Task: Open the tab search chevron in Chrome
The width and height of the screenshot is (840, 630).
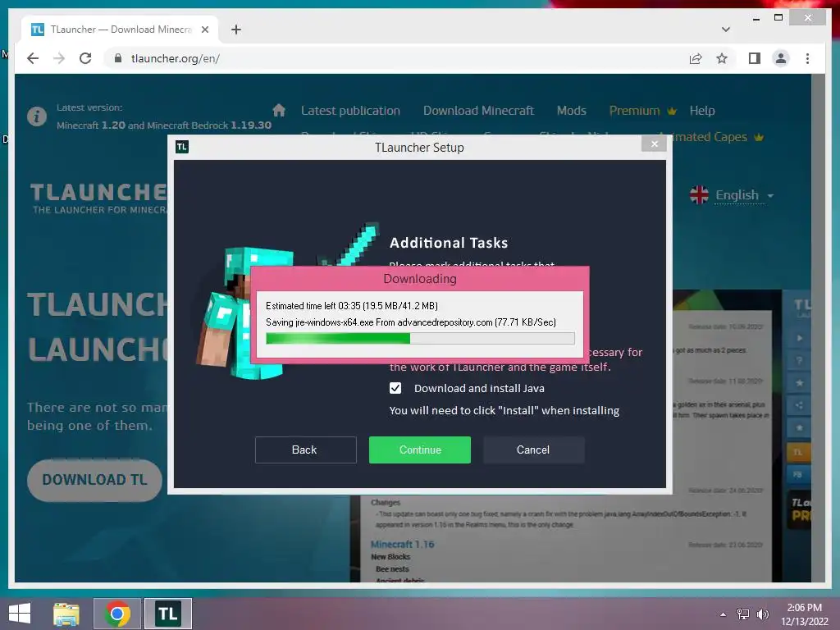Action: click(x=725, y=30)
